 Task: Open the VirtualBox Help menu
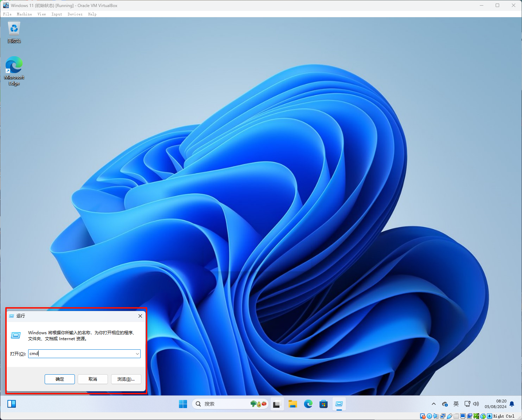92,14
